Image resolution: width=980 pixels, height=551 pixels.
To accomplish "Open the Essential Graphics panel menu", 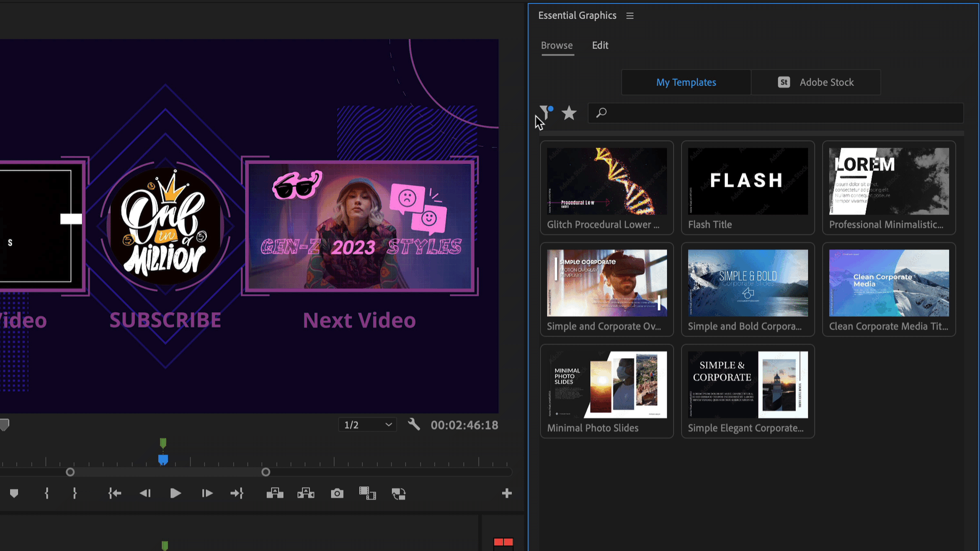I will pyautogui.click(x=630, y=16).
